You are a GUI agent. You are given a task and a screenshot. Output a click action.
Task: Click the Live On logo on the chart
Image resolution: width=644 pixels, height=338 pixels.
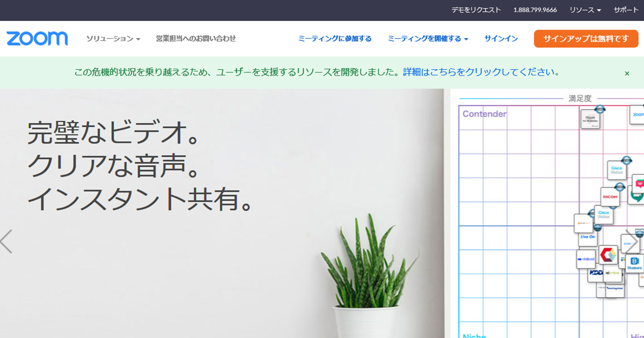[x=588, y=237]
